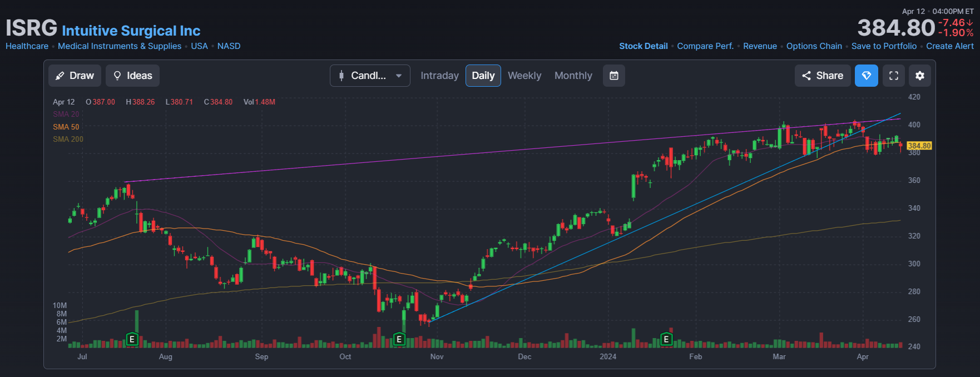Click the H 388.26 high value
This screenshot has width=980, height=377.
coord(140,102)
